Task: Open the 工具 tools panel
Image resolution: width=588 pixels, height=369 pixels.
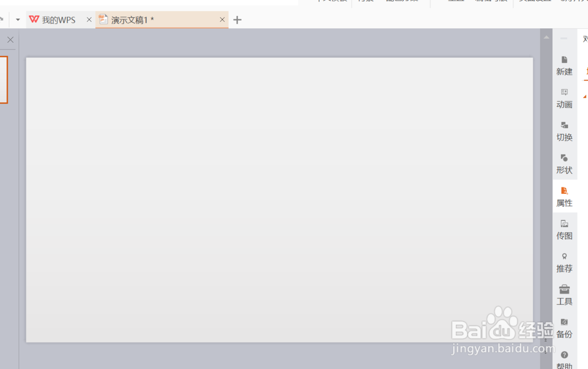Action: coord(564,295)
